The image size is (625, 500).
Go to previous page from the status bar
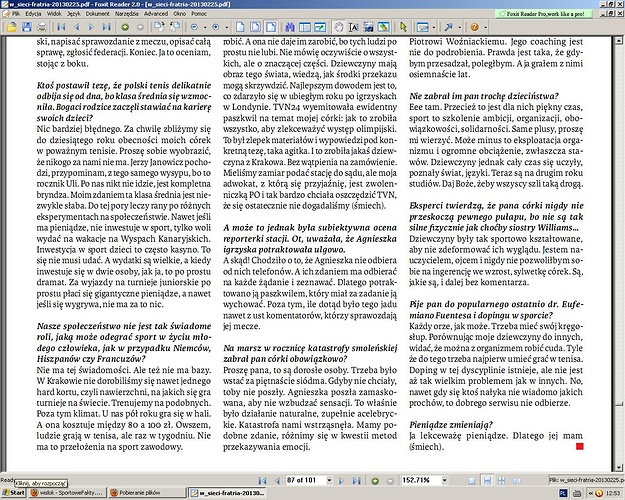point(277,481)
